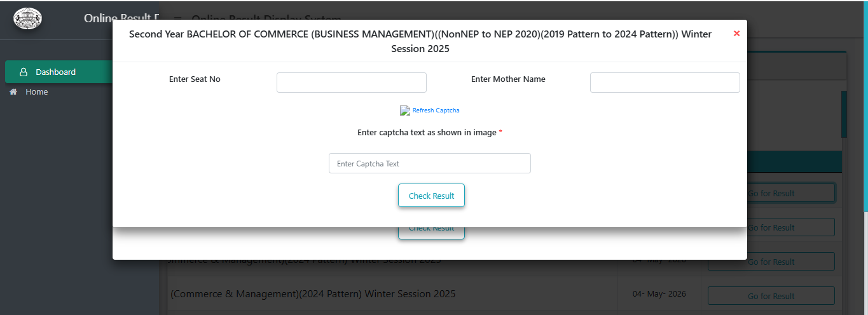Click the Refresh Captcha link
The width and height of the screenshot is (868, 315).
[x=436, y=111]
